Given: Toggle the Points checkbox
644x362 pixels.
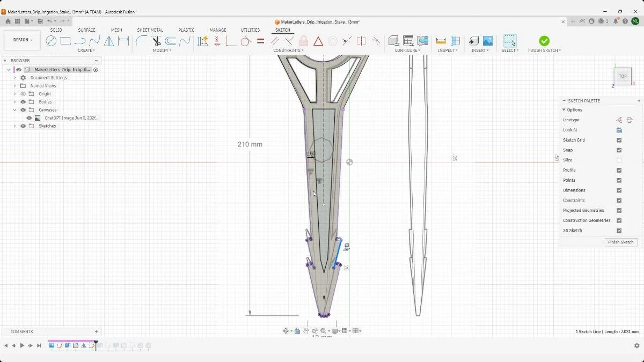Looking at the screenshot, I should pyautogui.click(x=619, y=180).
